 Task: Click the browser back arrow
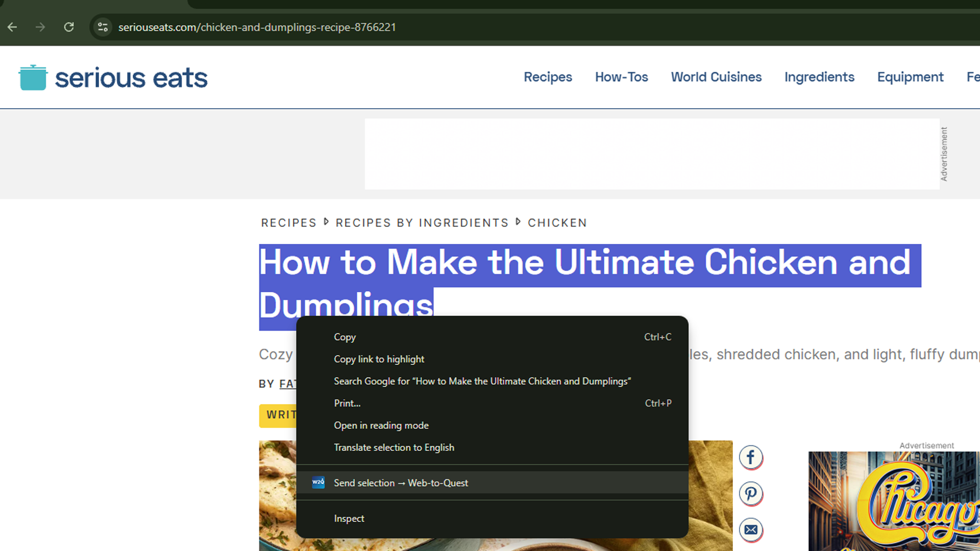pyautogui.click(x=12, y=27)
